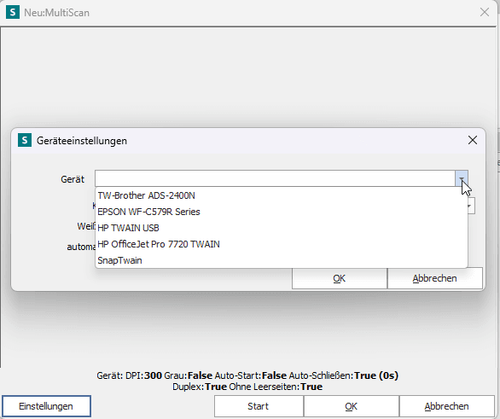Close the Geräteeinstellungen dialog
The image size is (500, 419).
472,140
